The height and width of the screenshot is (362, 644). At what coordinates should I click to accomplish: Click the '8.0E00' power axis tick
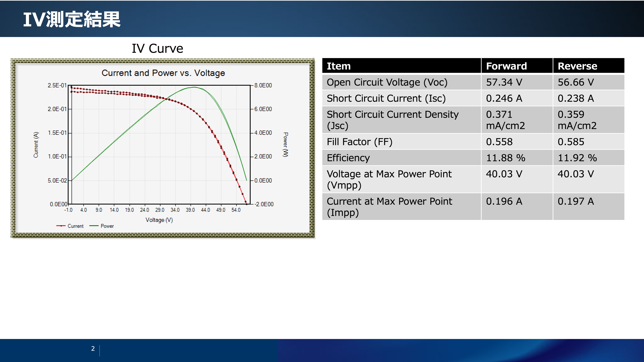(263, 85)
